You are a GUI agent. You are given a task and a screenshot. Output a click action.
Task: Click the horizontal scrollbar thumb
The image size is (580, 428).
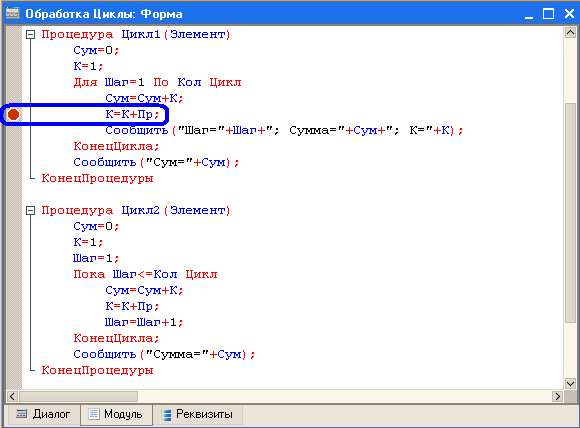(78, 397)
